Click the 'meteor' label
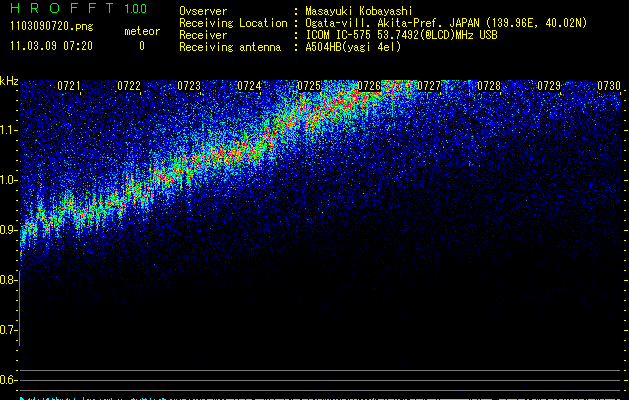 point(142,32)
